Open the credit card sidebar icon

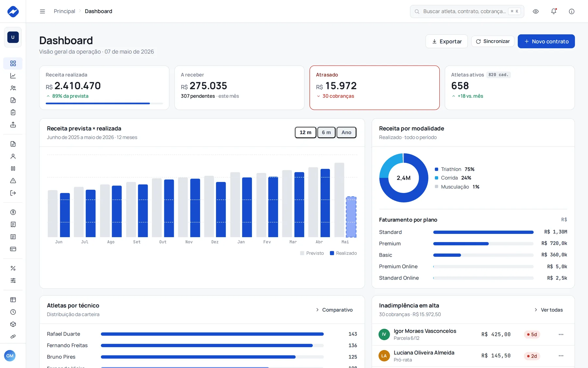tap(13, 249)
